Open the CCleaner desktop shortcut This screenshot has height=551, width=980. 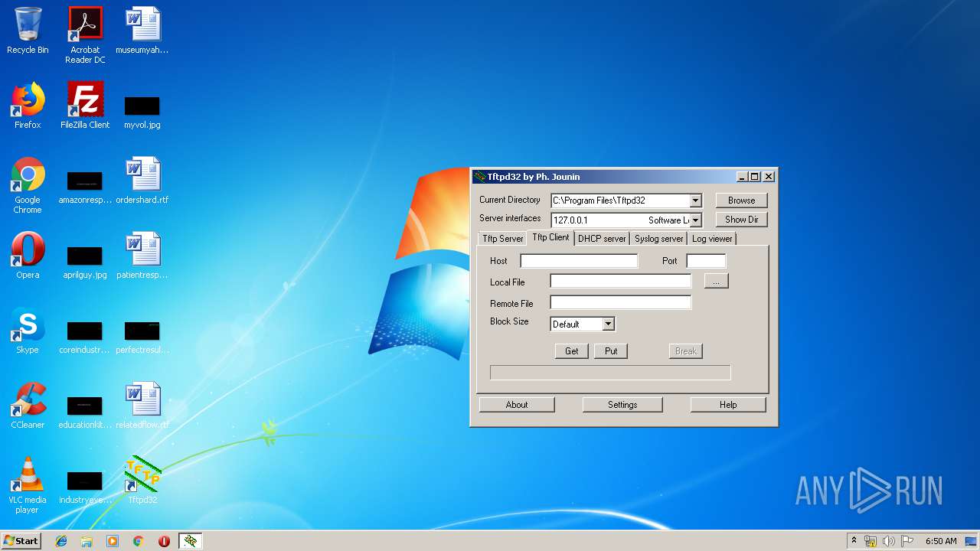(28, 406)
